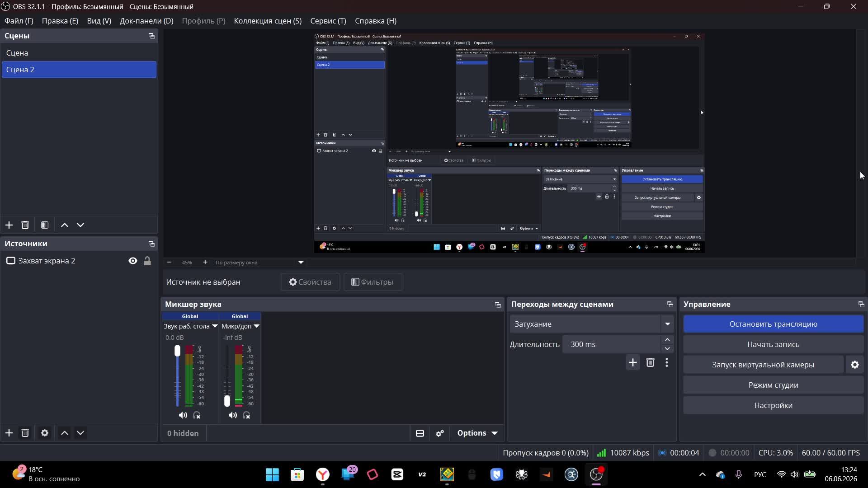
Task: Float the Сцены dock panel
Action: 151,36
